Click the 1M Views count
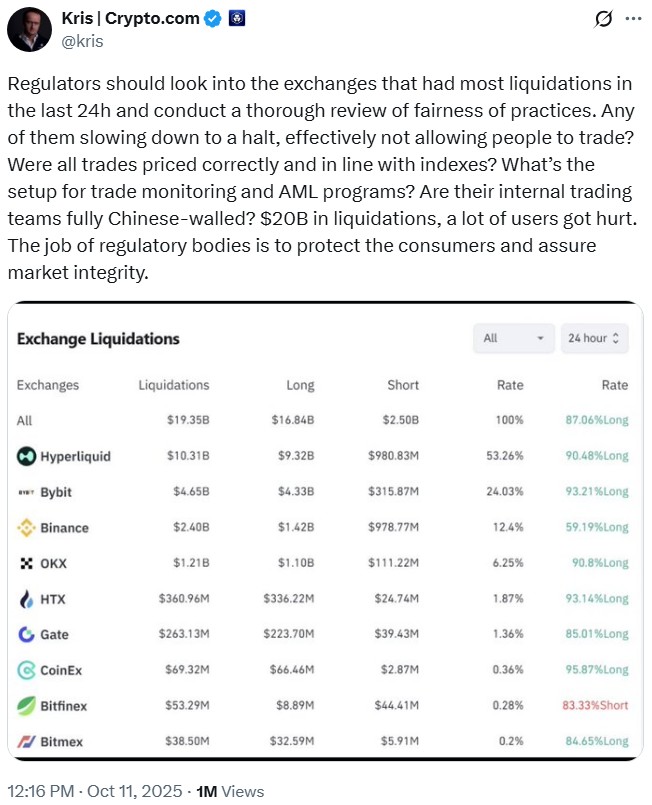This screenshot has height=805, width=652. (228, 791)
